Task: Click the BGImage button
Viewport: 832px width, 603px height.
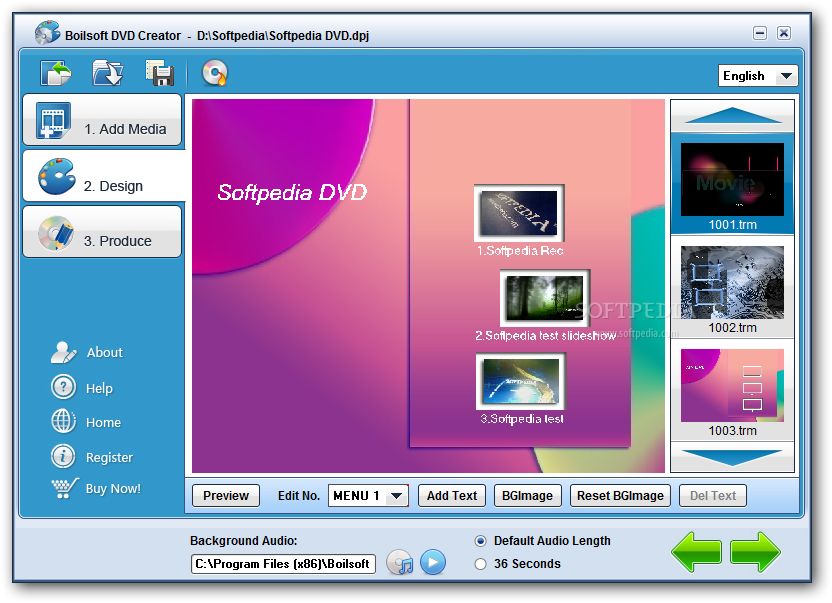Action: [x=527, y=496]
